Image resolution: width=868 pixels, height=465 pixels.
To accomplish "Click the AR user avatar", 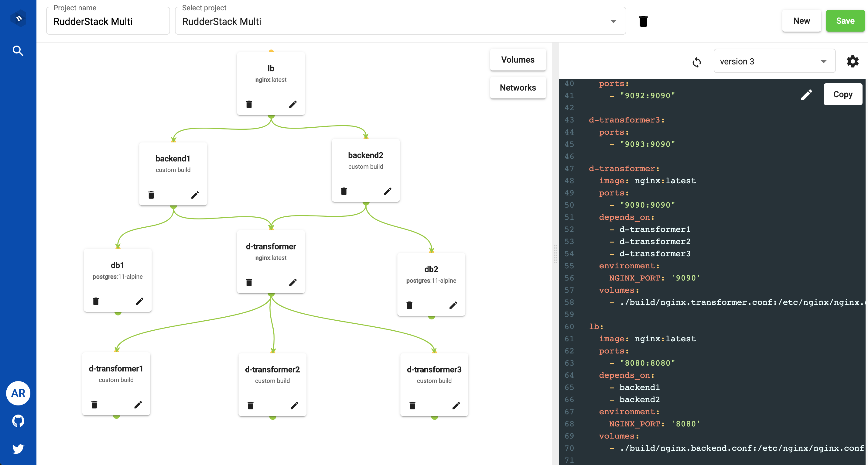I will point(18,393).
